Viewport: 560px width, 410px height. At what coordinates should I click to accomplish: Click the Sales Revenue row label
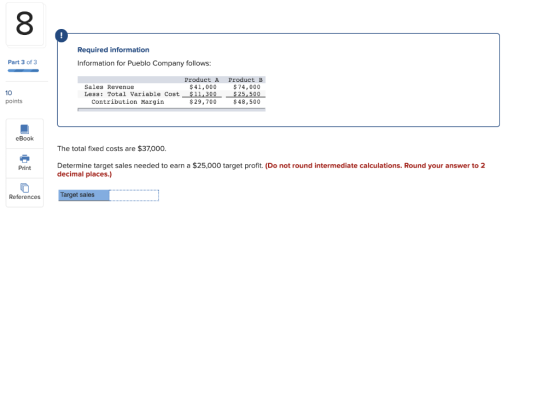click(x=109, y=87)
